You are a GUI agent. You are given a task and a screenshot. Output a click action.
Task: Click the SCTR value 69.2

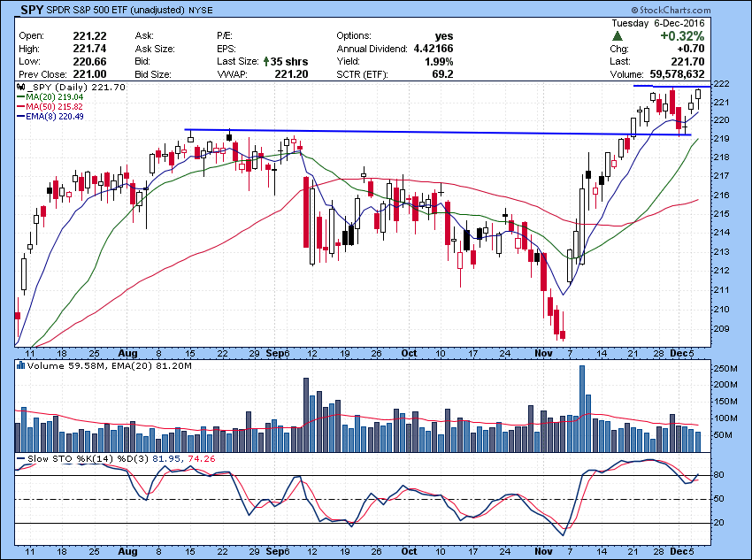point(442,74)
